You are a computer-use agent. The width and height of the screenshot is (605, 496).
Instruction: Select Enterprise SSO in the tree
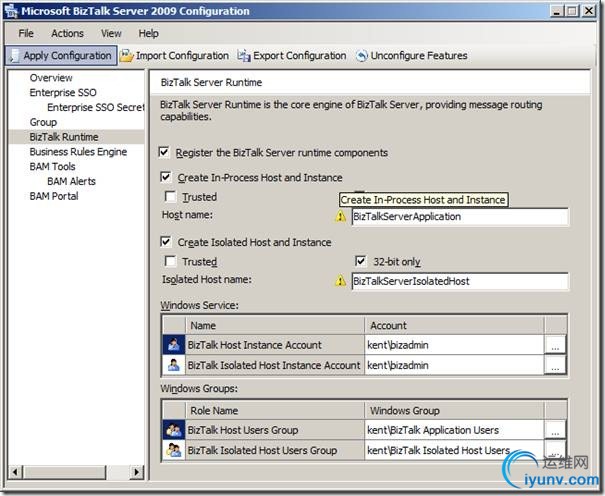[63, 93]
